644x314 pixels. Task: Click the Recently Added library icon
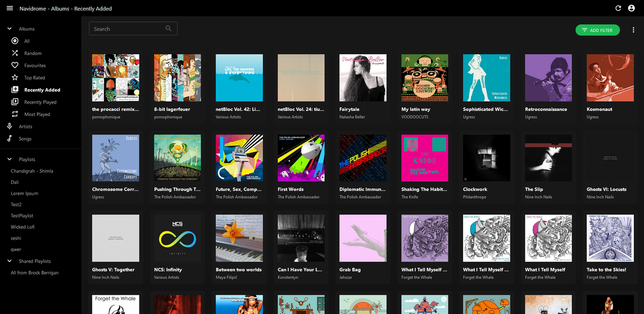pos(14,90)
